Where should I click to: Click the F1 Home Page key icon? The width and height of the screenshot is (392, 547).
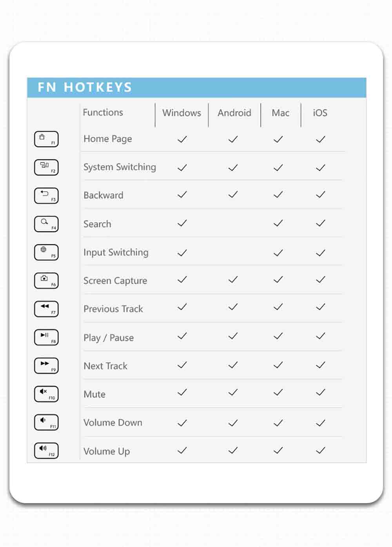(46, 139)
